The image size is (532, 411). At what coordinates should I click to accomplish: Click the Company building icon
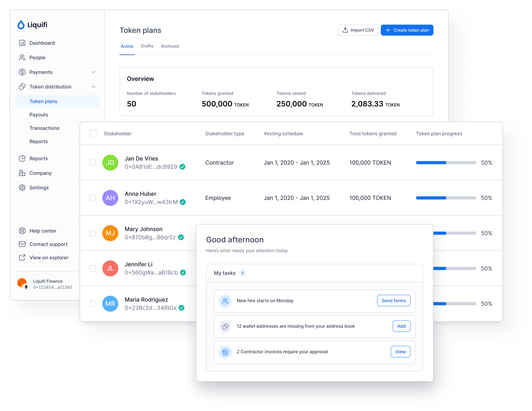[x=22, y=173]
